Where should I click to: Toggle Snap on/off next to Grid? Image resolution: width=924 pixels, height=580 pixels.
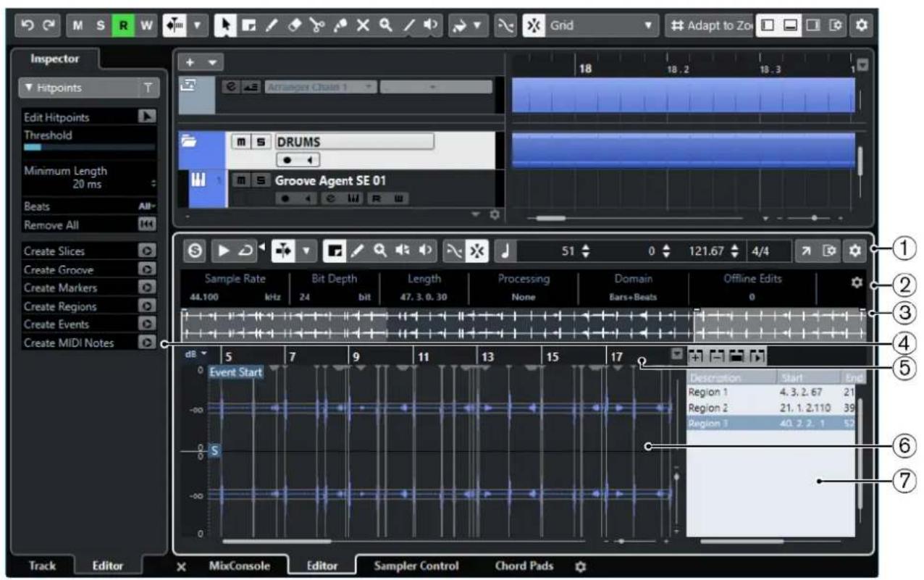tap(532, 25)
